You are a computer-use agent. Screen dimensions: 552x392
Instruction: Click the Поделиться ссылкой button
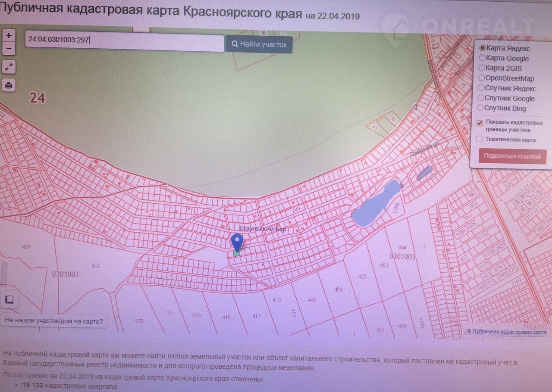click(512, 156)
